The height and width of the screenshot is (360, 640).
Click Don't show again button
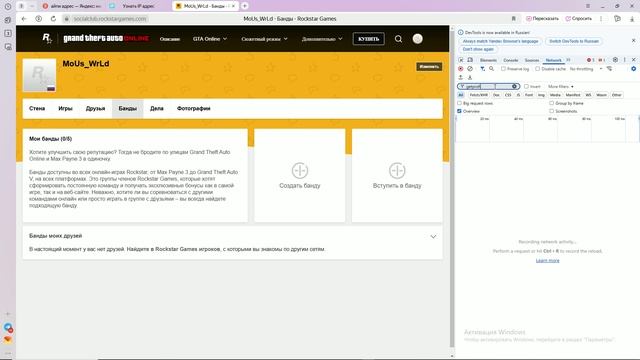click(478, 49)
